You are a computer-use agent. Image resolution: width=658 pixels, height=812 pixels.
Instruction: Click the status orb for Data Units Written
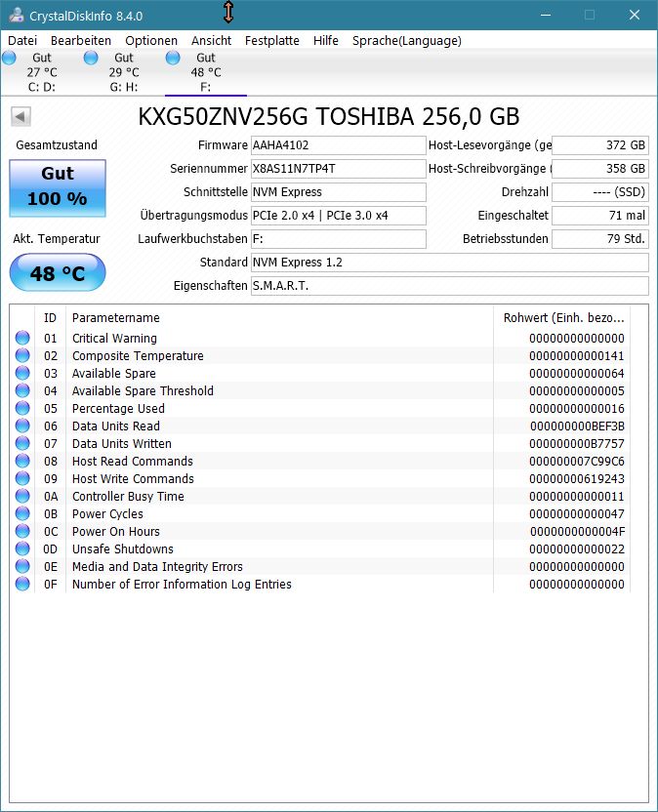[22, 443]
